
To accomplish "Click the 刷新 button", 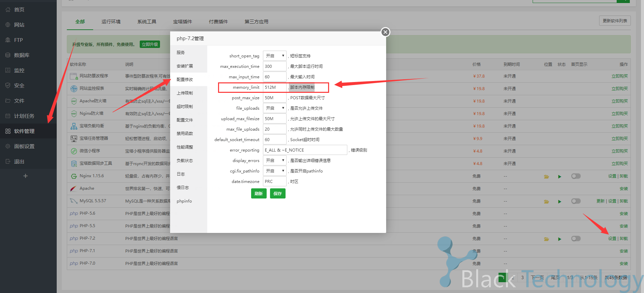I will tap(259, 193).
